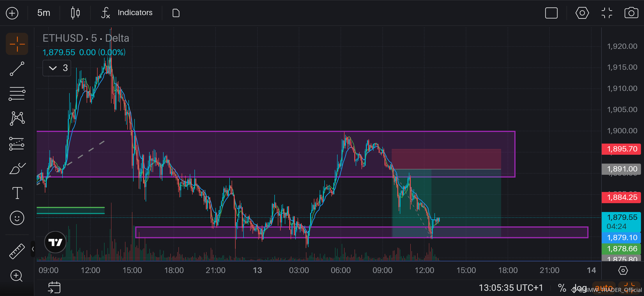Take a chart snapshot with the camera icon
This screenshot has width=644, height=296.
[x=631, y=13]
